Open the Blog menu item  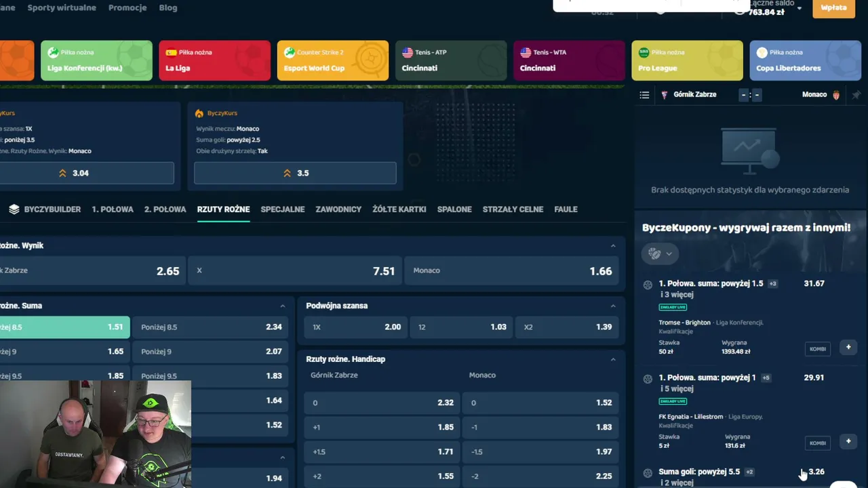(168, 8)
